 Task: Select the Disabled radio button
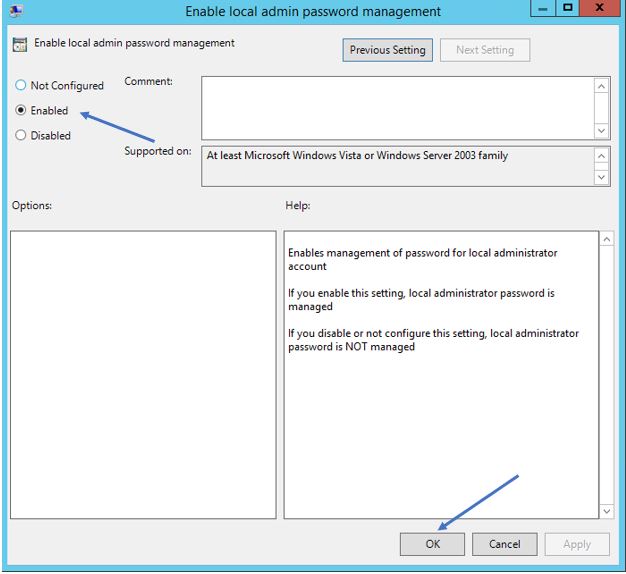click(20, 135)
